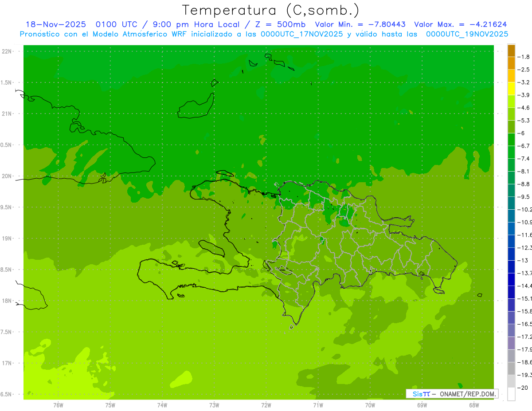Click the '72W' longitude axis label
532x411 pixels.
pyautogui.click(x=266, y=405)
